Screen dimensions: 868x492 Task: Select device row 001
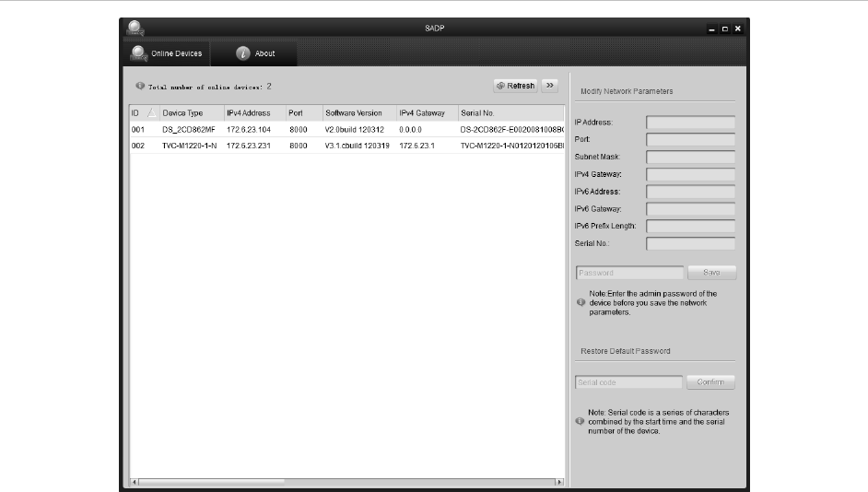347,130
